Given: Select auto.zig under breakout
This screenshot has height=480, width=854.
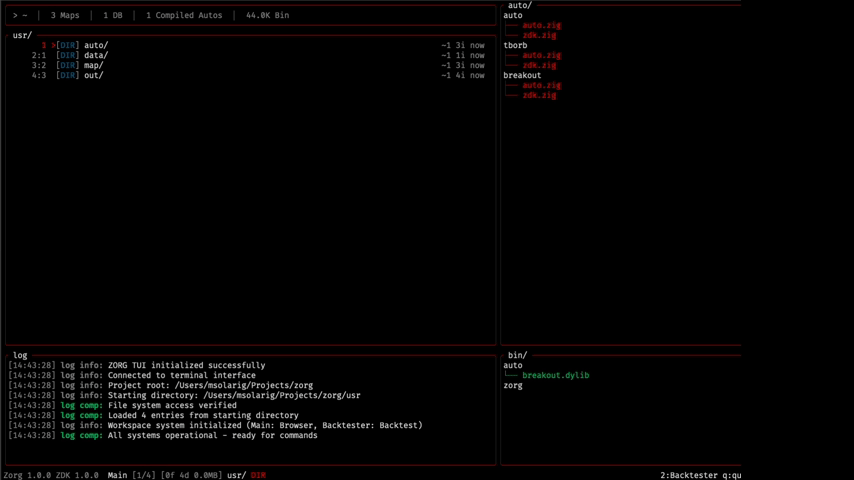Looking at the screenshot, I should point(541,85).
